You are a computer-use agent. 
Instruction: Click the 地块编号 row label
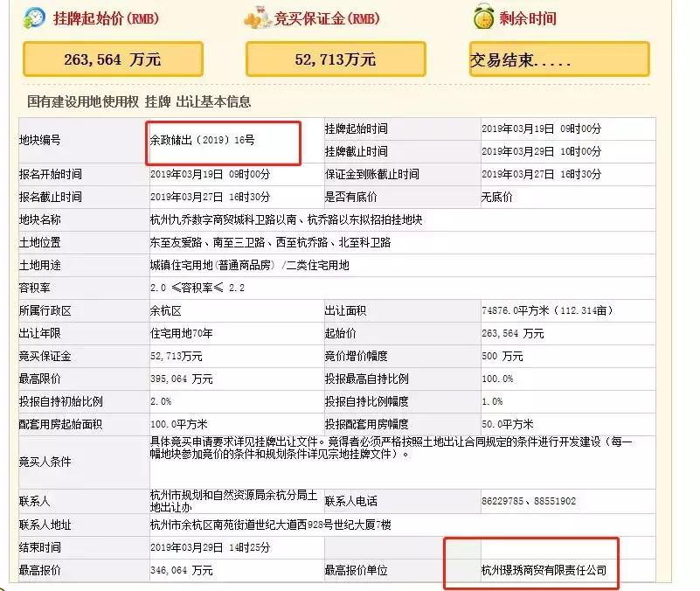coord(39,140)
